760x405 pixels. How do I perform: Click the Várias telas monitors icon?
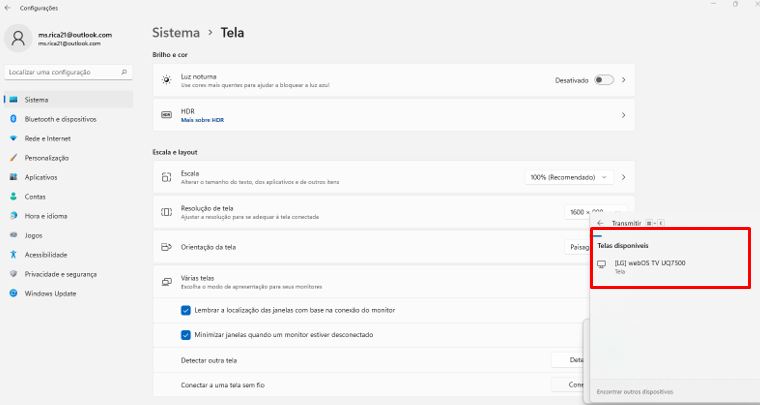click(166, 282)
